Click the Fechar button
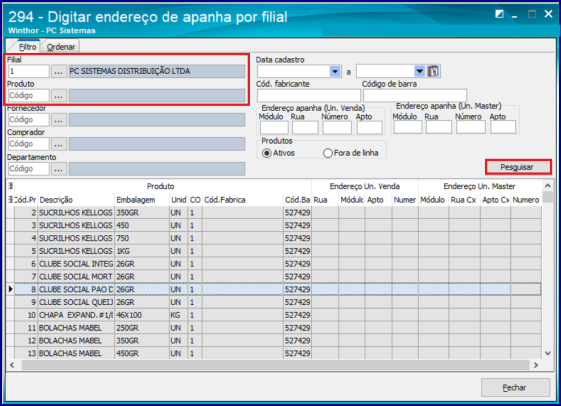The width and height of the screenshot is (561, 406). point(515,387)
